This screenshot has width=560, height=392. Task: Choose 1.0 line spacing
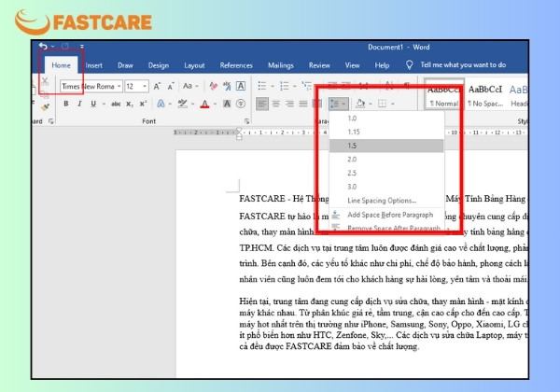click(386, 119)
